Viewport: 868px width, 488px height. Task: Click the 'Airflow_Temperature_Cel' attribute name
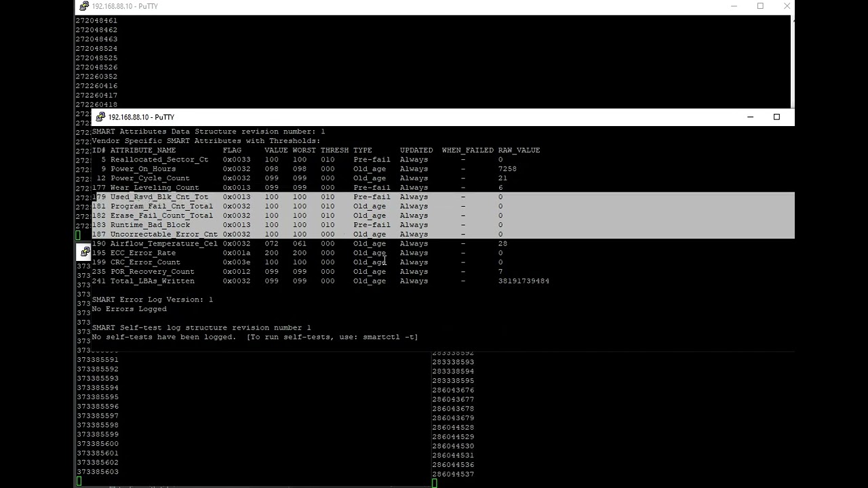point(164,243)
